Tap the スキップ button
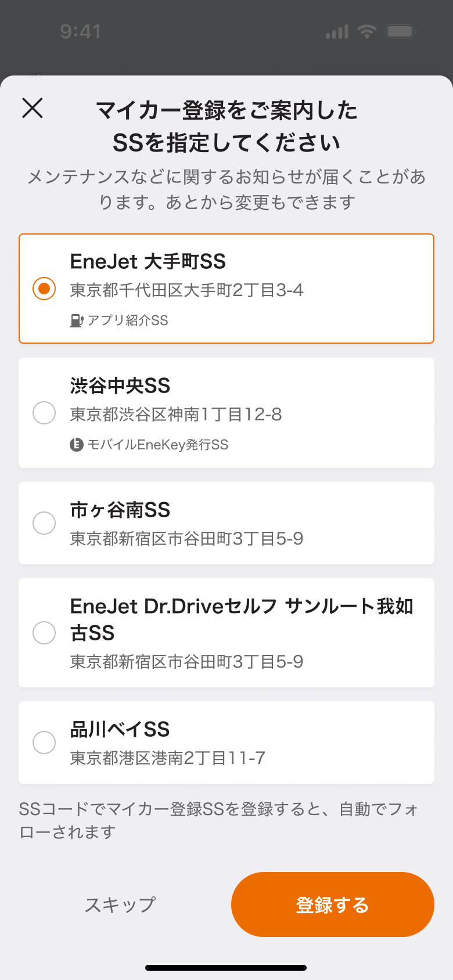Screen dimensions: 453x980 (120, 905)
